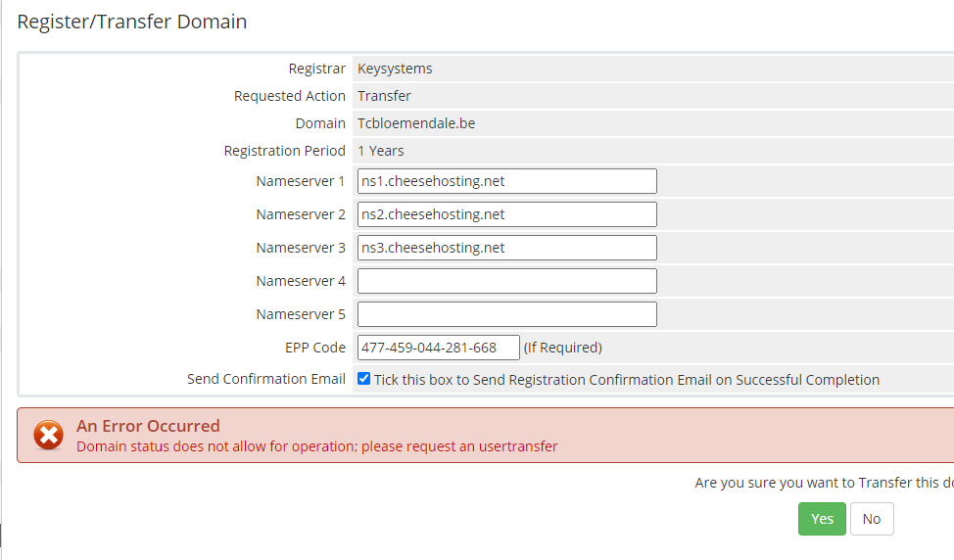
Task: Select the Nameserver 3 text box
Action: [506, 248]
